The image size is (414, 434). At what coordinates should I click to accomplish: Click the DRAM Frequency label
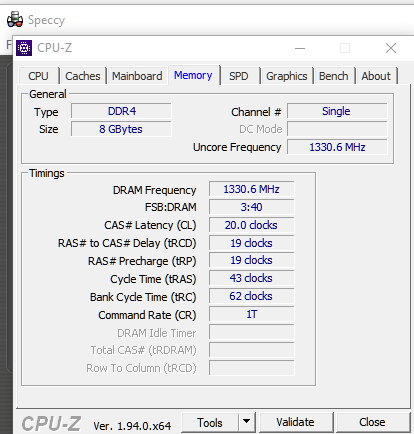pyautogui.click(x=155, y=190)
